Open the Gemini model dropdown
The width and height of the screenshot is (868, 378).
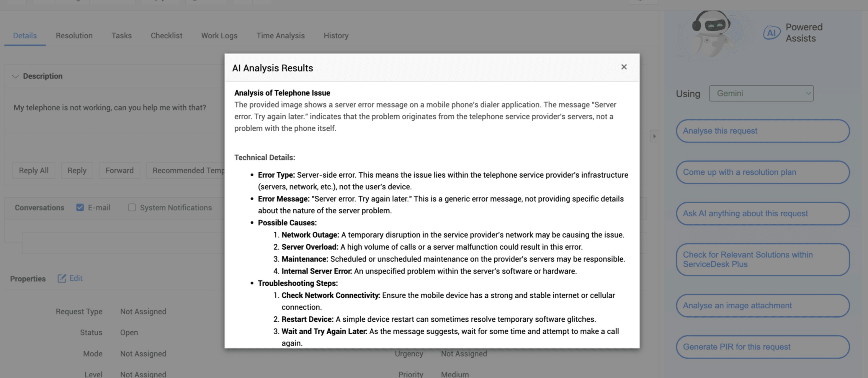(761, 93)
